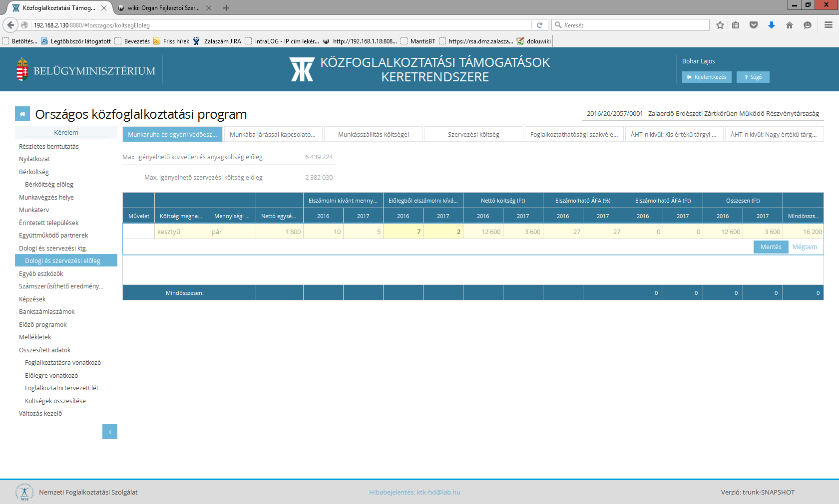Open Bérköltség előleg in the sidebar
Screen dimensions: 839x504
pos(49,185)
